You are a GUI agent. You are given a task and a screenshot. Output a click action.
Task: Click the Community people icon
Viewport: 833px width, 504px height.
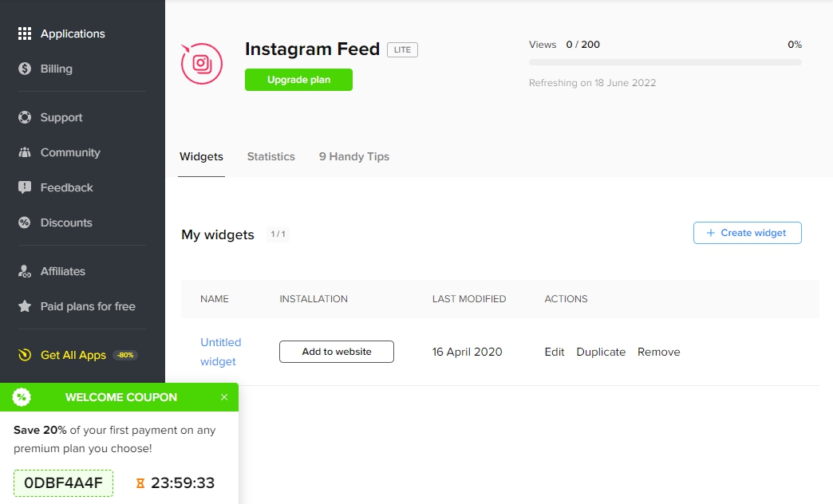tap(22, 152)
